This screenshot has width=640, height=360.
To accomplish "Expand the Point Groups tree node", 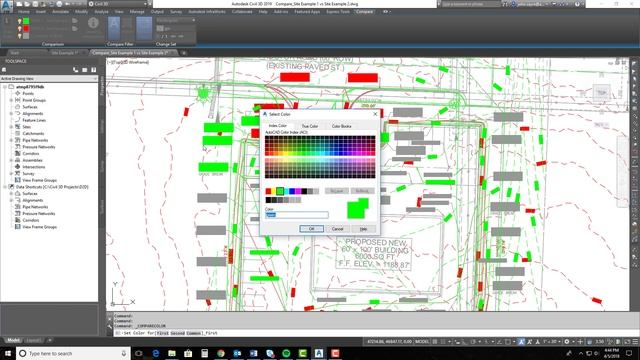I will pos(11,100).
